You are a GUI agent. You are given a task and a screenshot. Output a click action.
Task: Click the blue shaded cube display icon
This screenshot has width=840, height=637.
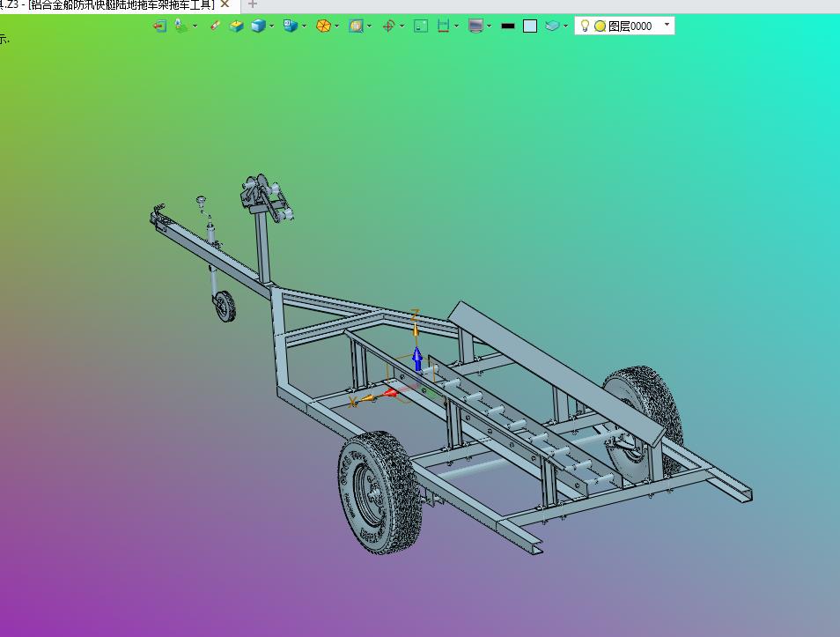258,26
